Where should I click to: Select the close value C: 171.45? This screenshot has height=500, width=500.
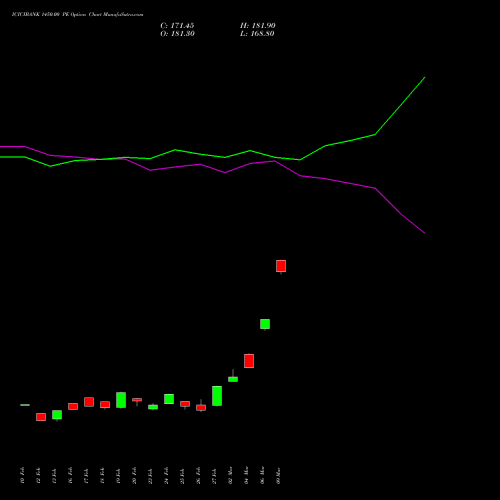click(x=177, y=26)
